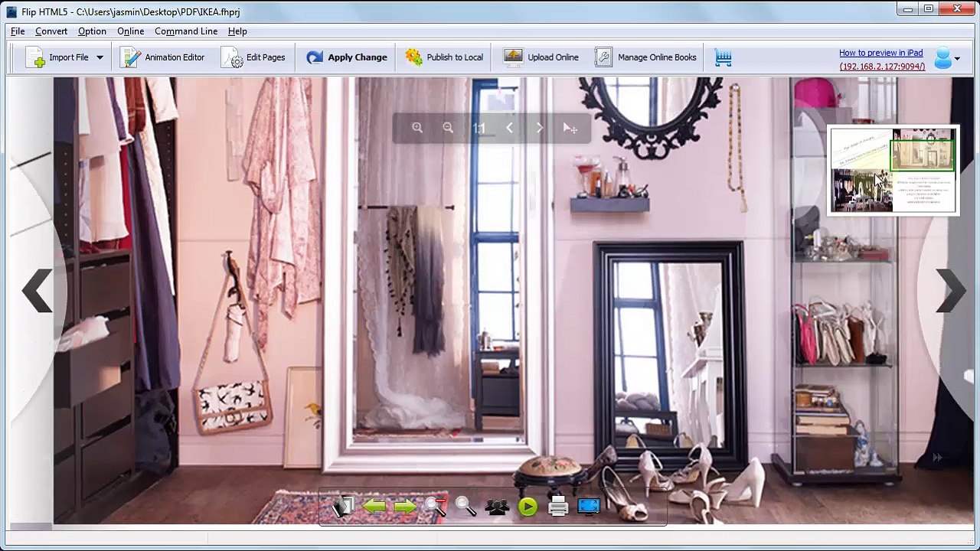
Task: Open the Help menu
Action: [x=237, y=31]
